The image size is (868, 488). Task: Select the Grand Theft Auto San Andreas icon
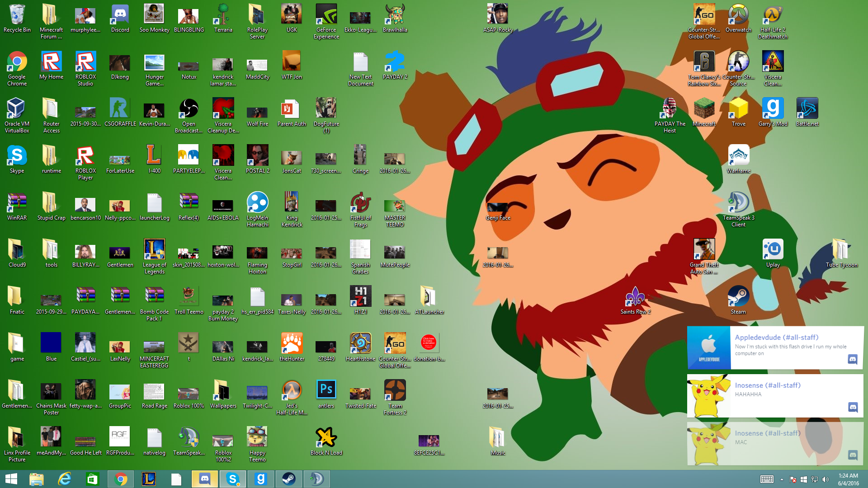704,257
